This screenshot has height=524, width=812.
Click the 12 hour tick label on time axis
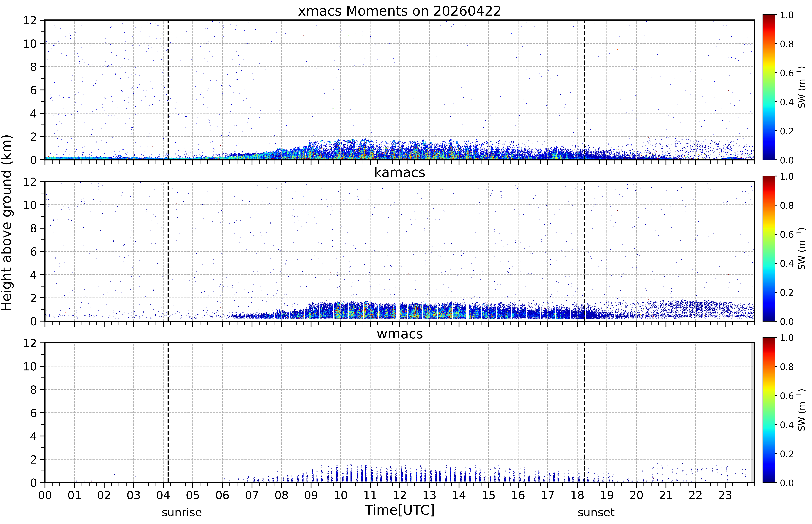[x=400, y=495]
